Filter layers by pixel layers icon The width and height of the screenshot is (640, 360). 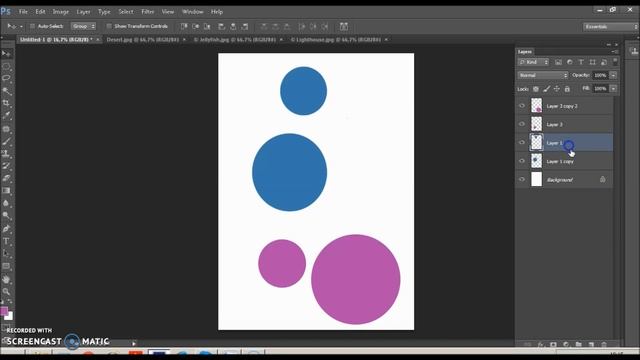558,62
